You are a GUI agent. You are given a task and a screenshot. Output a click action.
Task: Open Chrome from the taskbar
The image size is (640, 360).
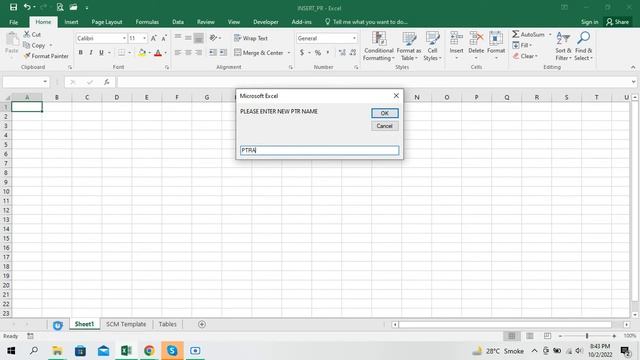(149, 351)
